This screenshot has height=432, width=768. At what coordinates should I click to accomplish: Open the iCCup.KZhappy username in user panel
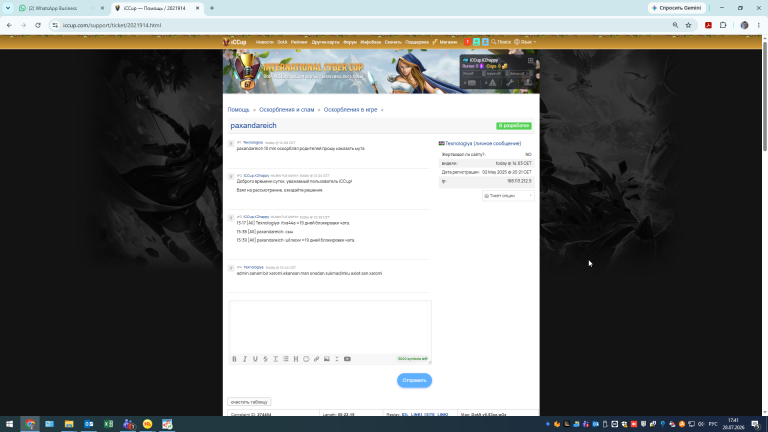(483, 60)
